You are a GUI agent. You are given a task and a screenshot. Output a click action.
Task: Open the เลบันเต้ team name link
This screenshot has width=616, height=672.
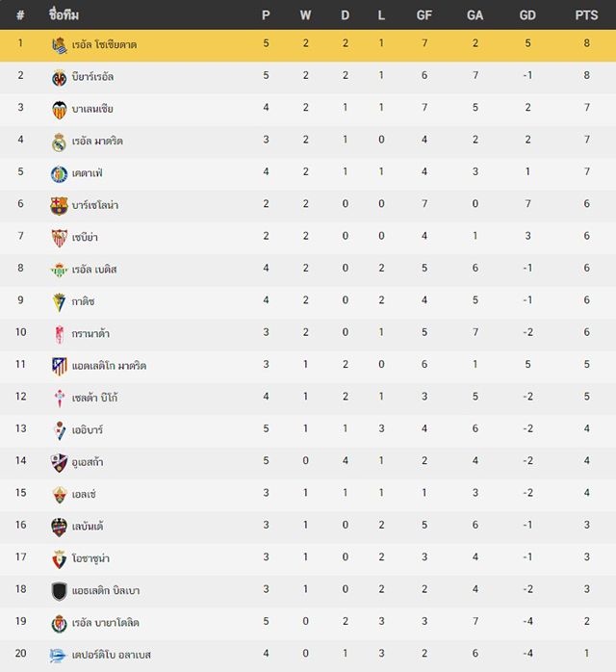pos(88,526)
